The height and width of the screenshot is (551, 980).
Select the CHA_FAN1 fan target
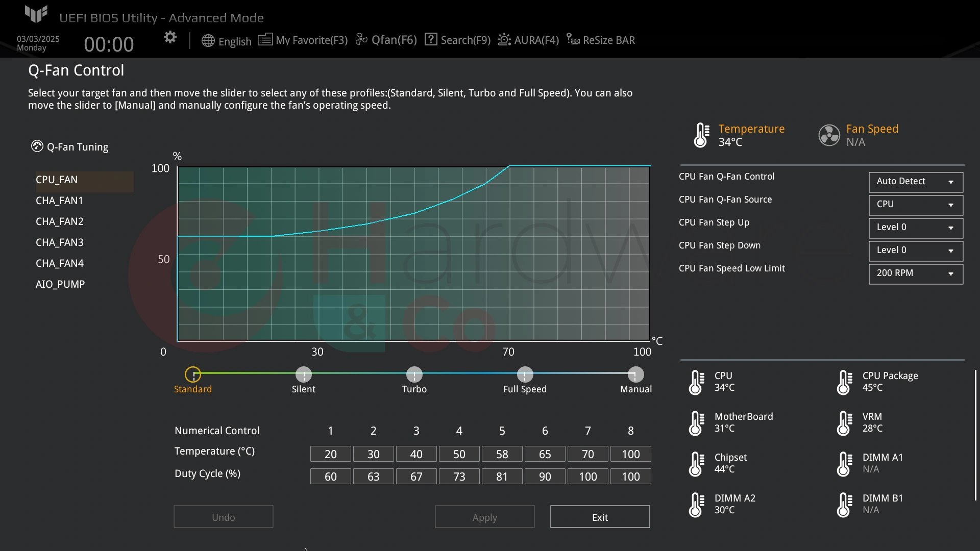pyautogui.click(x=59, y=201)
